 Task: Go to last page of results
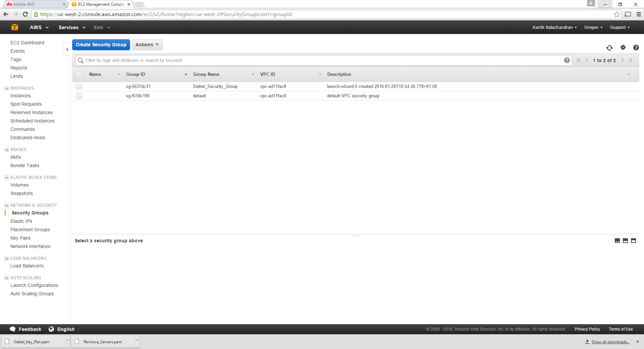(x=631, y=60)
